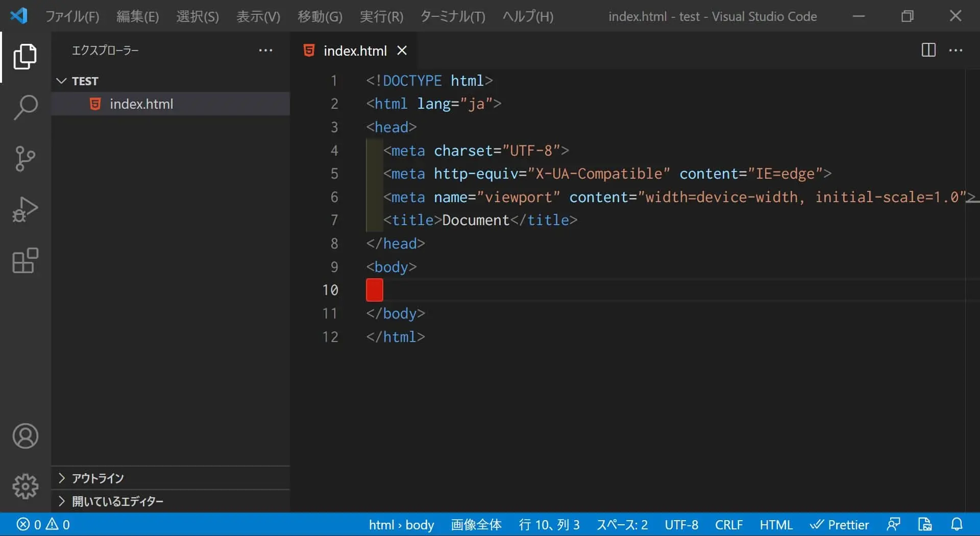Click the meta charset="UTF-8" line
Screen dimensions: 980x536
pyautogui.click(x=476, y=151)
